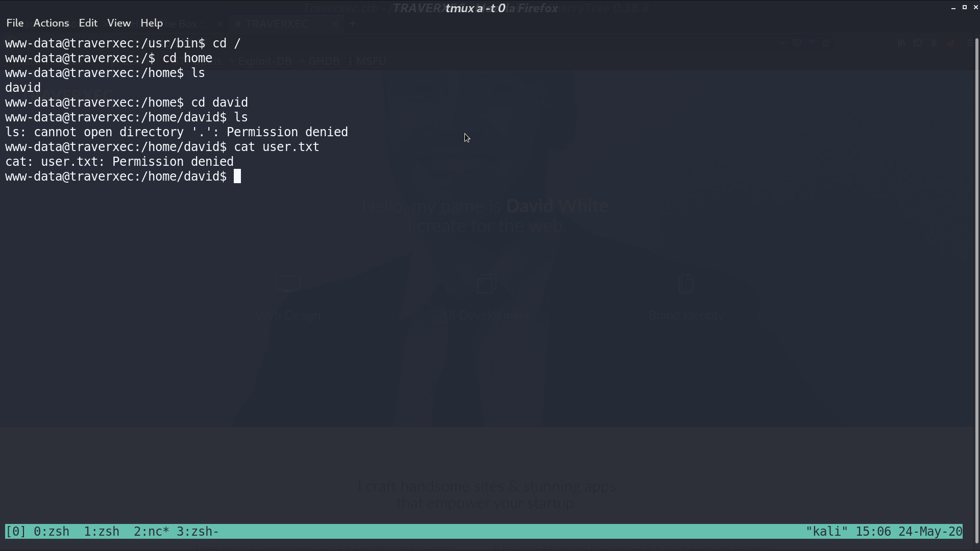Screen dimensions: 980x551
Task: Open the View menu
Action: pyautogui.click(x=119, y=23)
